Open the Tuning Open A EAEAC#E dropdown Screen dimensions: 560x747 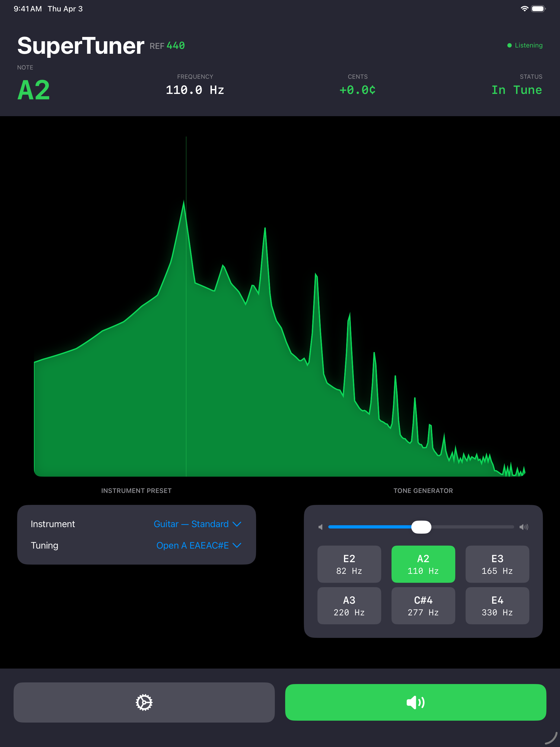coord(199,545)
